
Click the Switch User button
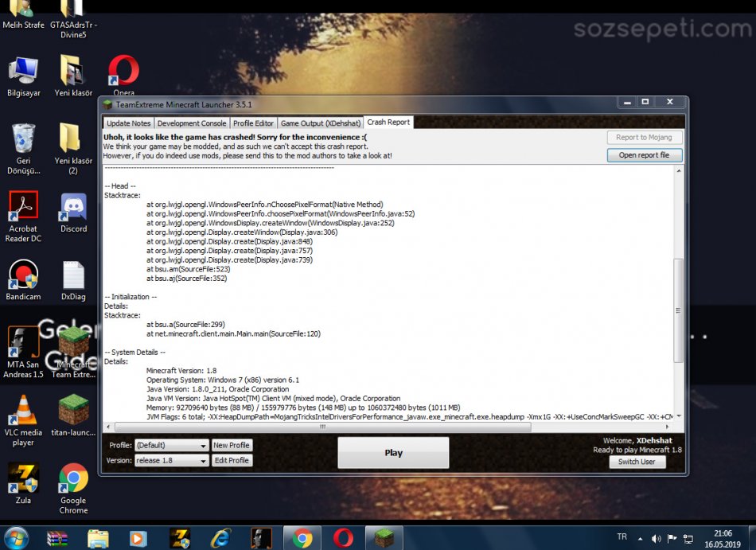click(637, 462)
